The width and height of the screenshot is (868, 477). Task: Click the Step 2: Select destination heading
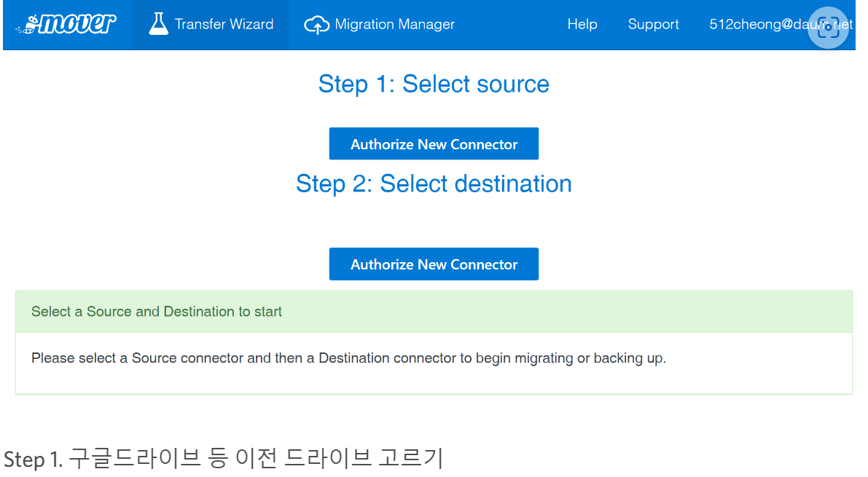(x=434, y=184)
